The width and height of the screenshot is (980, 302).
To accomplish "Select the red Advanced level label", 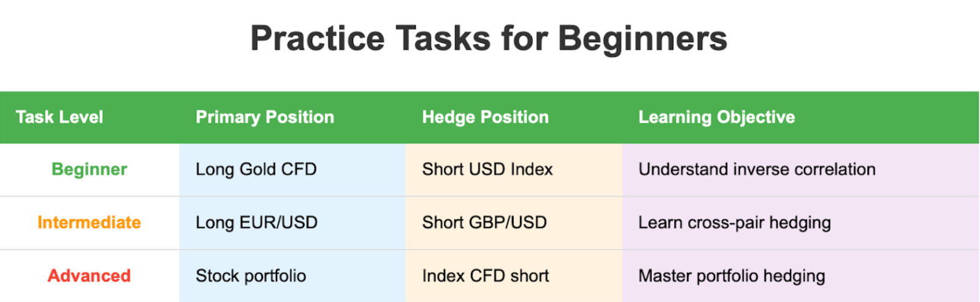I will point(90,276).
